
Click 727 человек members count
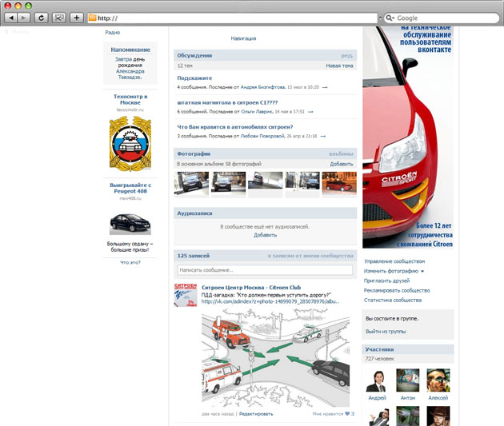coord(380,359)
